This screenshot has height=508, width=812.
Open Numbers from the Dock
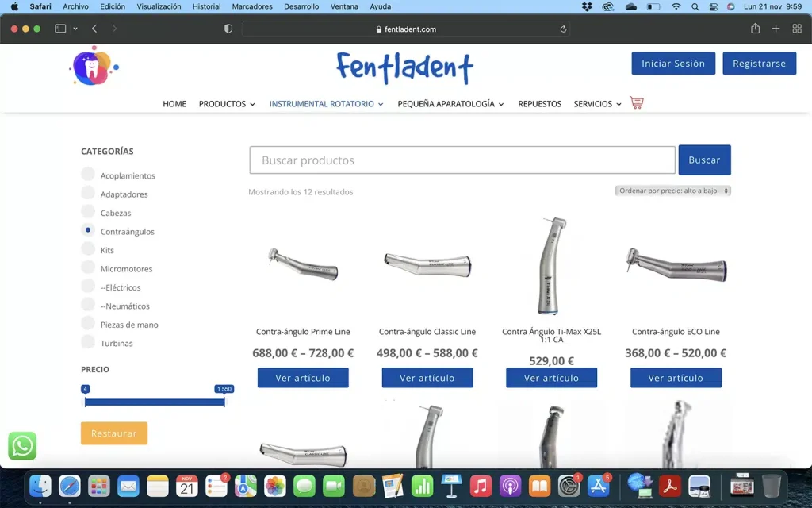coord(422,487)
